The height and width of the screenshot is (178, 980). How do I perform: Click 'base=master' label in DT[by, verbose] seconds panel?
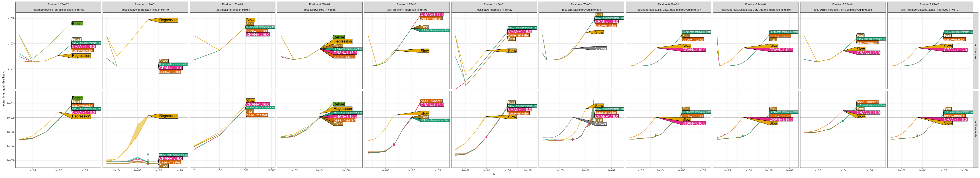tap(867, 102)
